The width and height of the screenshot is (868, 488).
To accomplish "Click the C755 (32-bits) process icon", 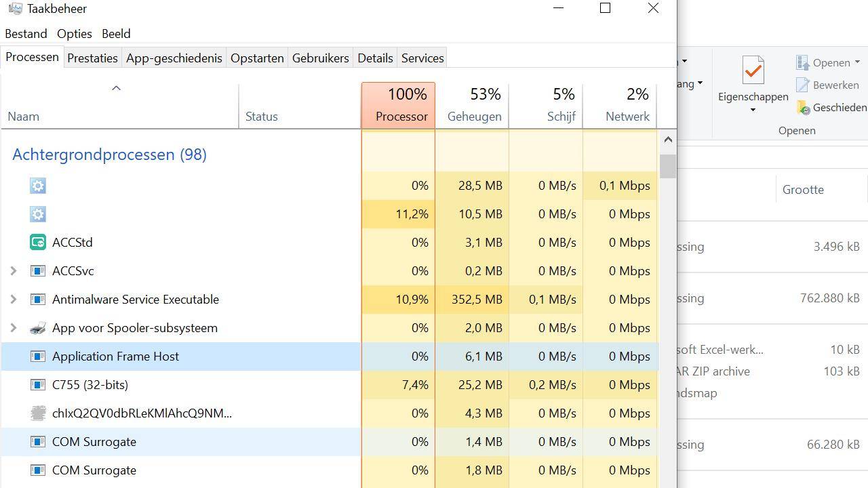I will (37, 384).
